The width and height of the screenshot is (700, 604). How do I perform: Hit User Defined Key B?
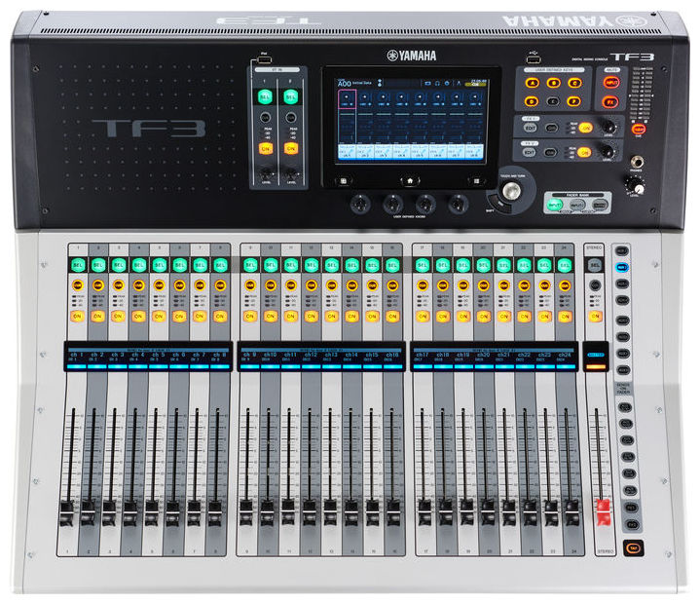(x=554, y=83)
